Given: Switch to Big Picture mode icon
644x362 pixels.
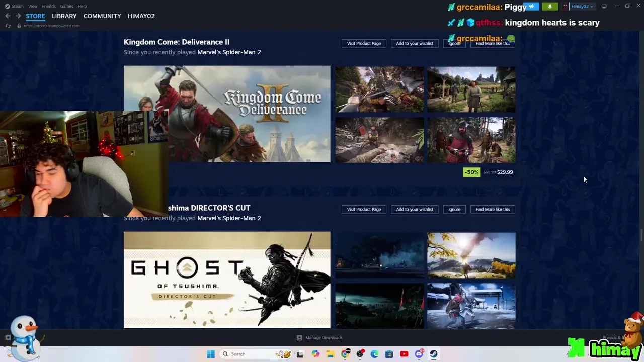Looking at the screenshot, I should 604,6.
